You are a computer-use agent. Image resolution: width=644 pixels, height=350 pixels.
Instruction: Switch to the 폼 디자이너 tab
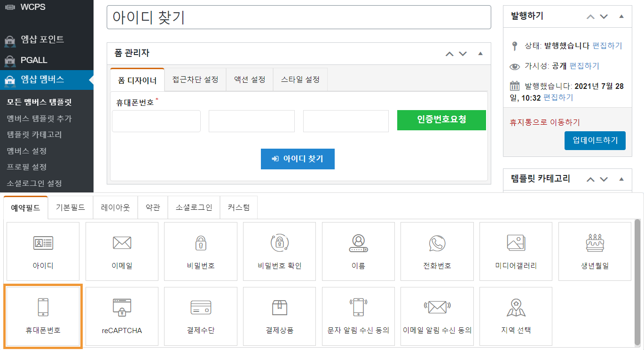137,80
